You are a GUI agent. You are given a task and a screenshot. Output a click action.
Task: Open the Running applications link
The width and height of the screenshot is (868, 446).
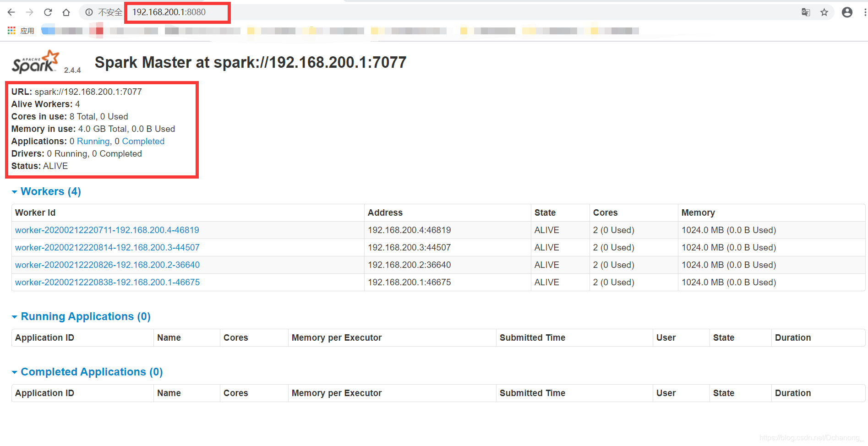click(93, 141)
